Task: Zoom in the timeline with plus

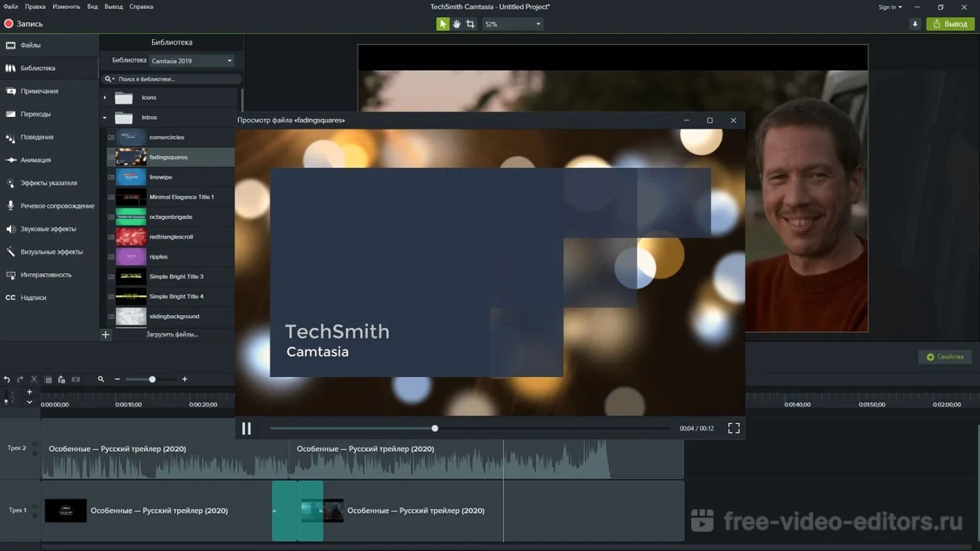Action: point(184,380)
